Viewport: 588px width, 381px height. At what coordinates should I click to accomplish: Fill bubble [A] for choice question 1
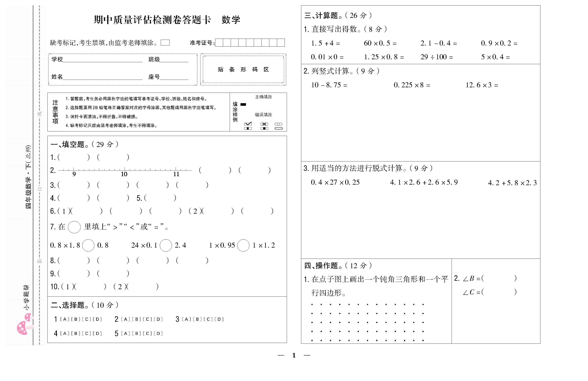click(x=65, y=319)
